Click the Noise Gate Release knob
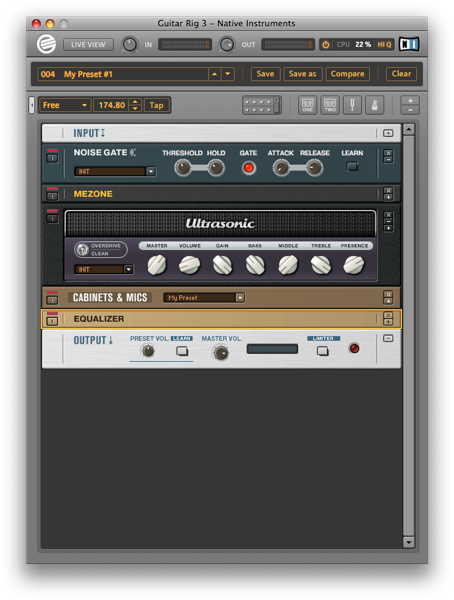The height and width of the screenshot is (600, 454). click(315, 168)
